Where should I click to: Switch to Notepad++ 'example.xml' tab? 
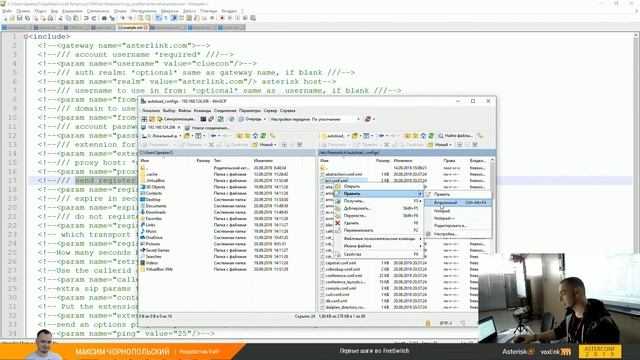pyautogui.click(x=133, y=27)
